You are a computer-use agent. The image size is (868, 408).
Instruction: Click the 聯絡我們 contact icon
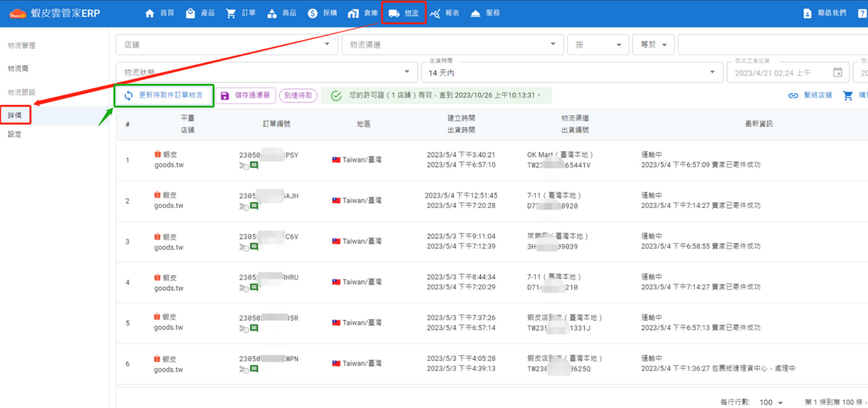807,13
